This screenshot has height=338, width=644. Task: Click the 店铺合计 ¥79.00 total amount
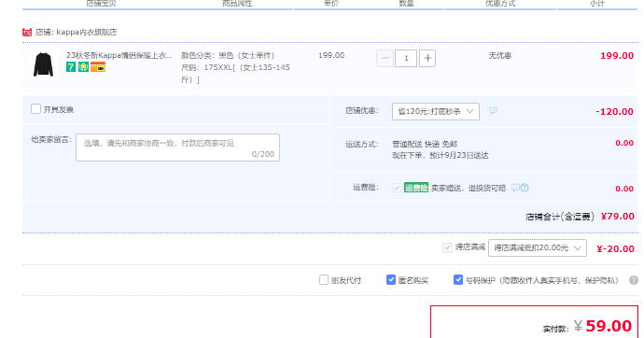point(617,217)
